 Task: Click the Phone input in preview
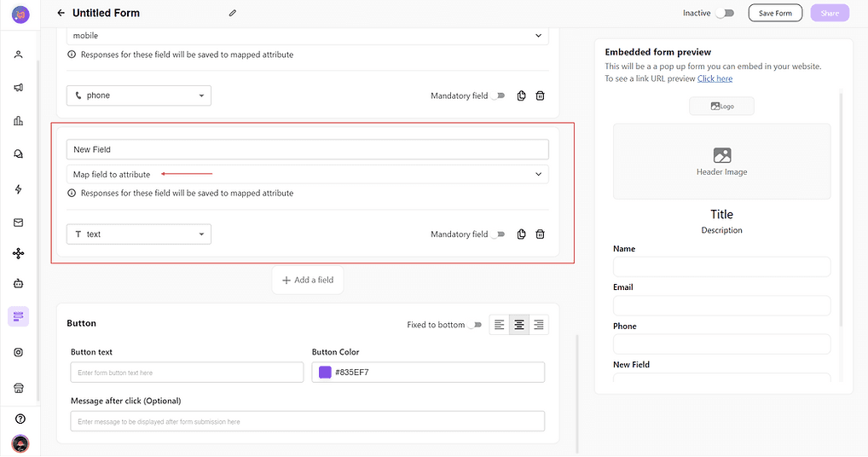pos(722,344)
